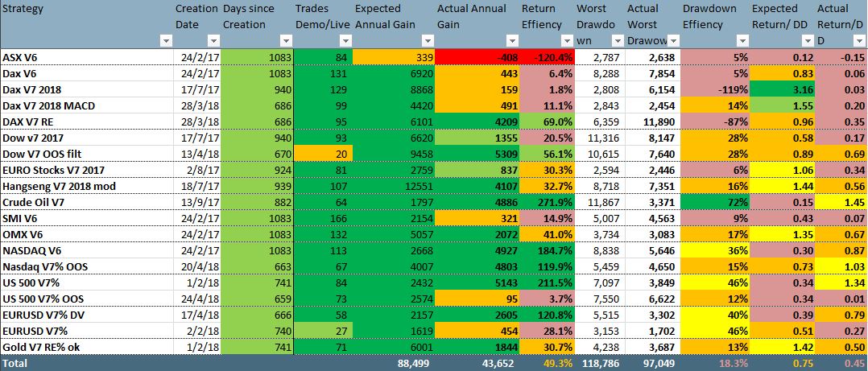Click the 88,499 total expected gain cell
868x371 pixels.
(x=393, y=363)
